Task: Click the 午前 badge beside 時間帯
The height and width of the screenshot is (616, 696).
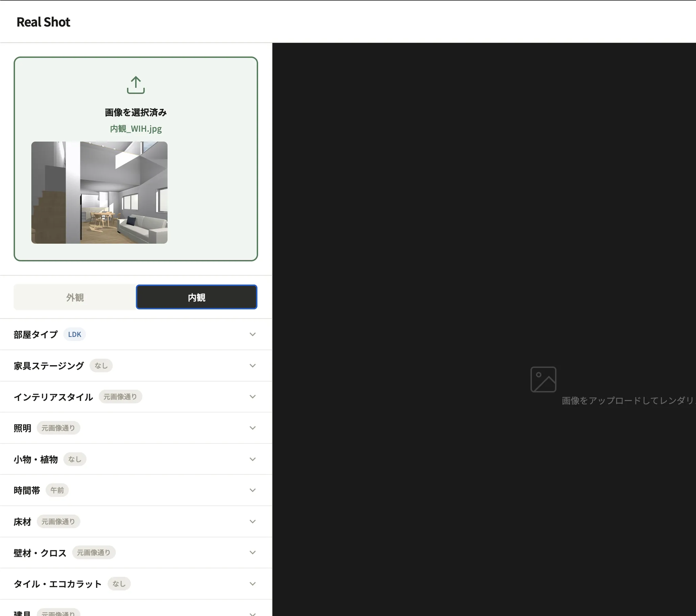Action: pos(57,490)
